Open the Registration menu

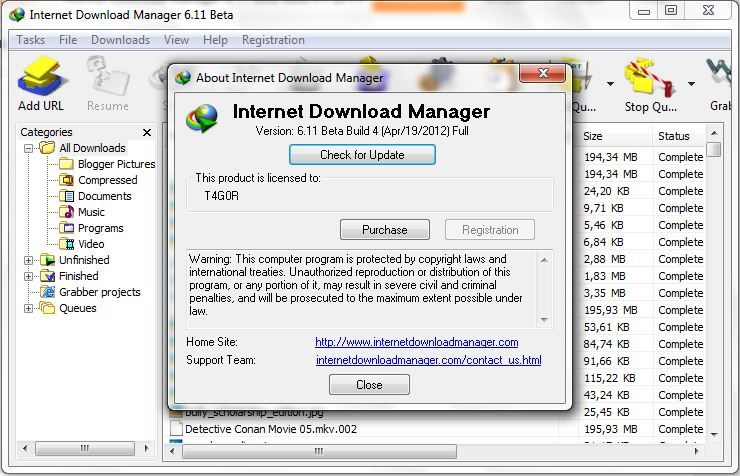(273, 40)
